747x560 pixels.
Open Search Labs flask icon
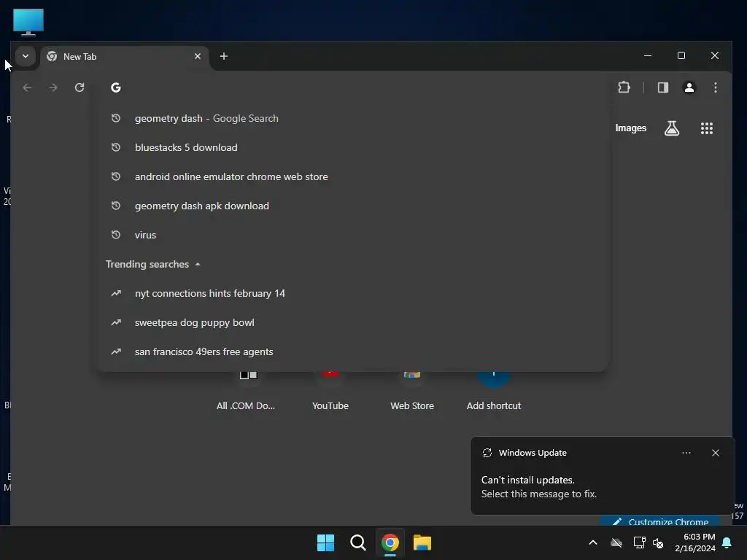[x=672, y=128]
